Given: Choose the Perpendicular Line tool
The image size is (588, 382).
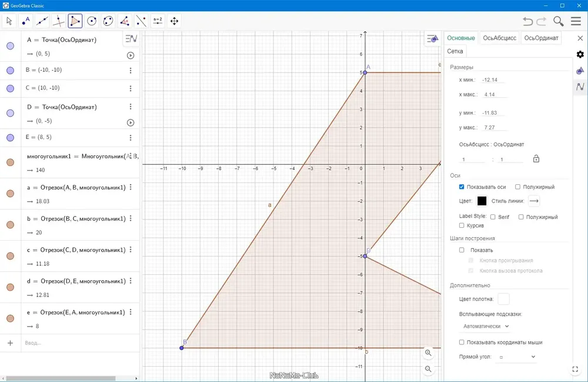Looking at the screenshot, I should [58, 21].
